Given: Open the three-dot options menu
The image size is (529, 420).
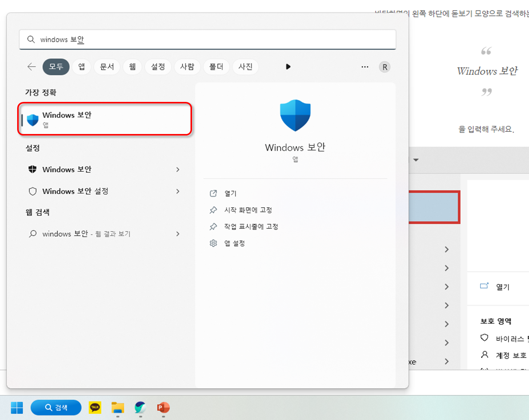Looking at the screenshot, I should pyautogui.click(x=365, y=67).
